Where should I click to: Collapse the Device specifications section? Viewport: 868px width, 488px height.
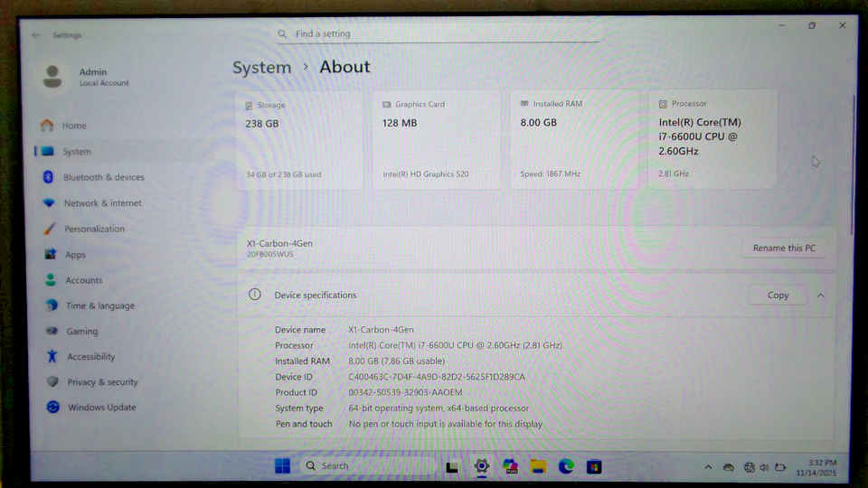click(x=820, y=296)
